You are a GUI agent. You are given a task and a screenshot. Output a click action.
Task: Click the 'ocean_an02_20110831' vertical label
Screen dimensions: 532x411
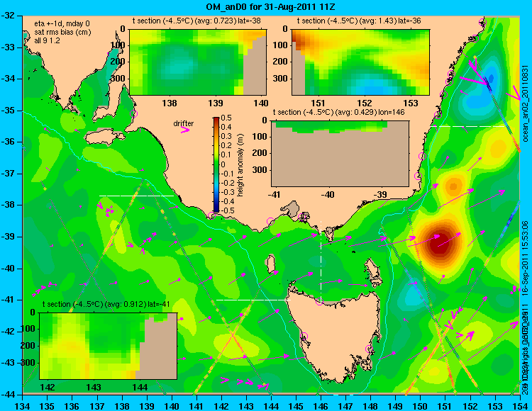(526, 103)
